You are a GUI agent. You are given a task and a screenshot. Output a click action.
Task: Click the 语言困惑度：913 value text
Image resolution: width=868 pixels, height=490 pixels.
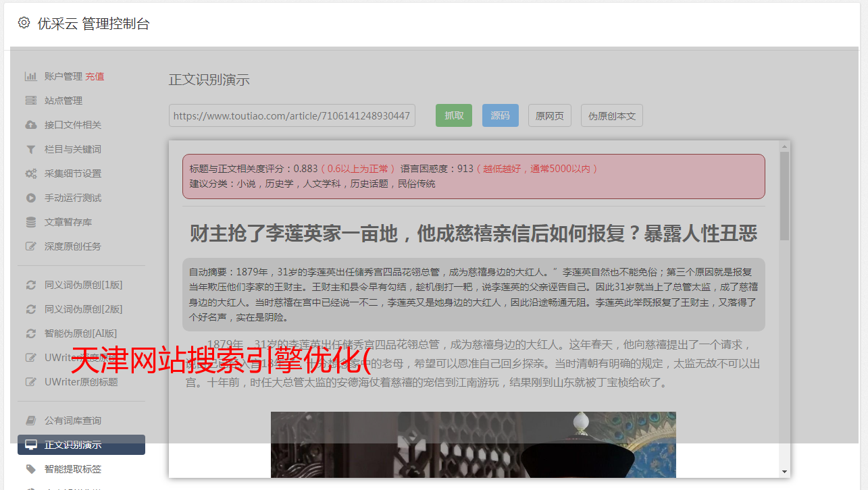437,168
